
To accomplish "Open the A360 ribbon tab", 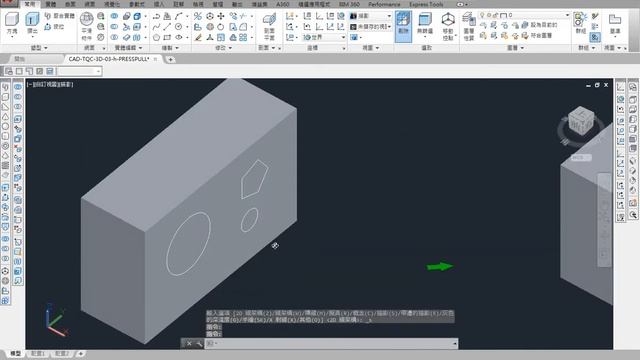I will pos(282,4).
